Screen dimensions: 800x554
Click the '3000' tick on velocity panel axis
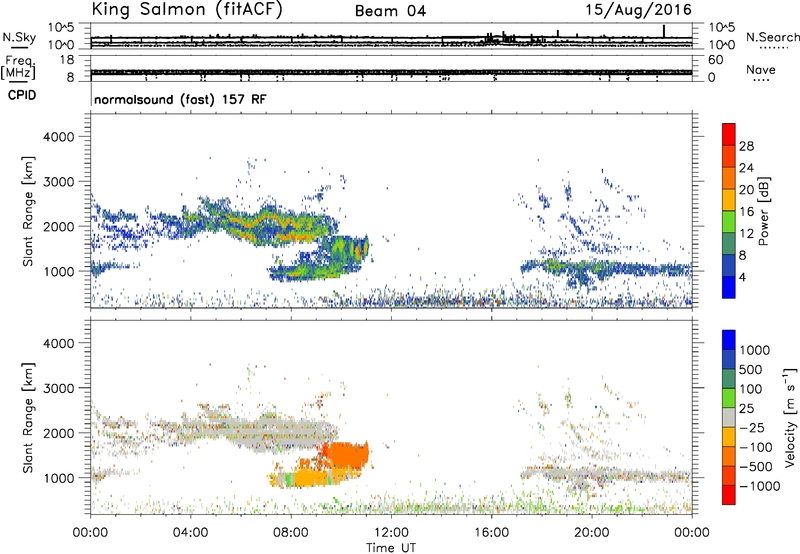(59, 388)
